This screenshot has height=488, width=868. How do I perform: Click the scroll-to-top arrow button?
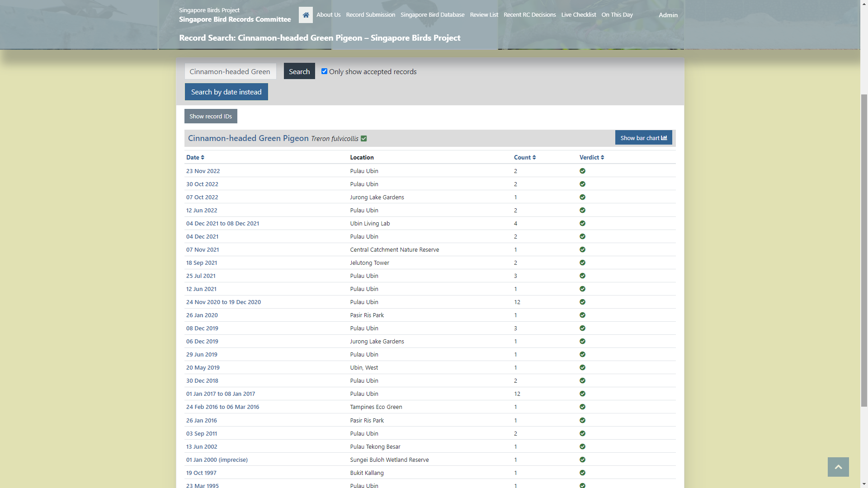[838, 467]
